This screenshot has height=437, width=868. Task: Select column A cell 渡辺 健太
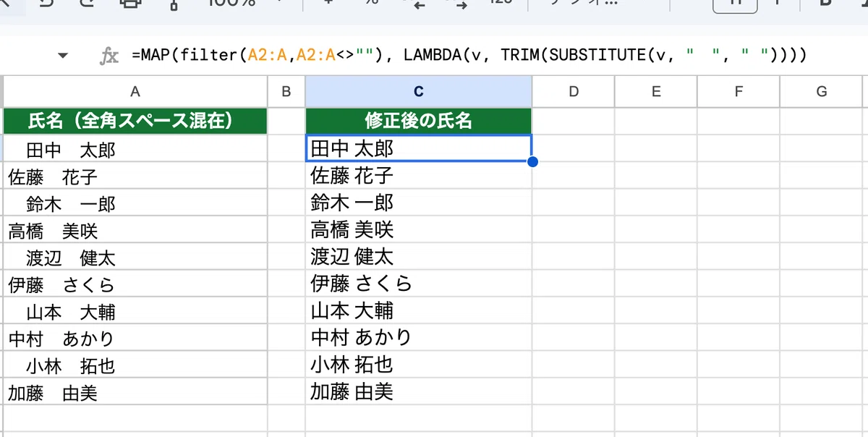pos(135,257)
